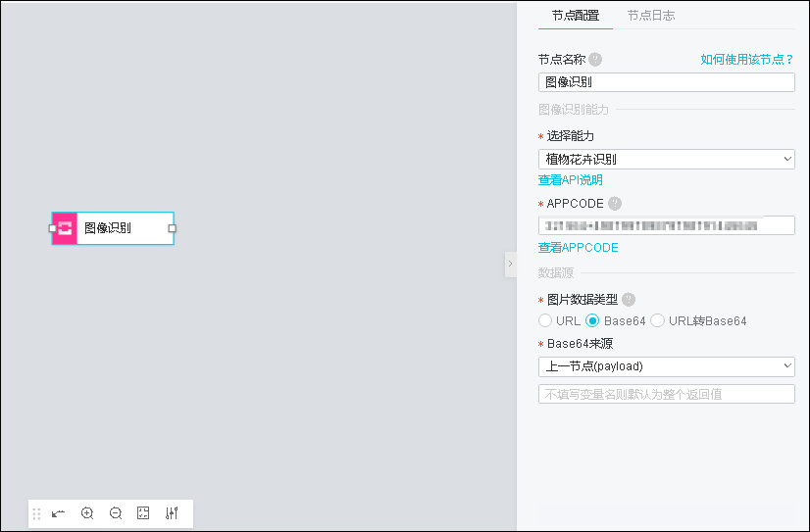Screen dimensions: 810x532
Task: Click the variable name input field
Action: pyautogui.click(x=667, y=394)
